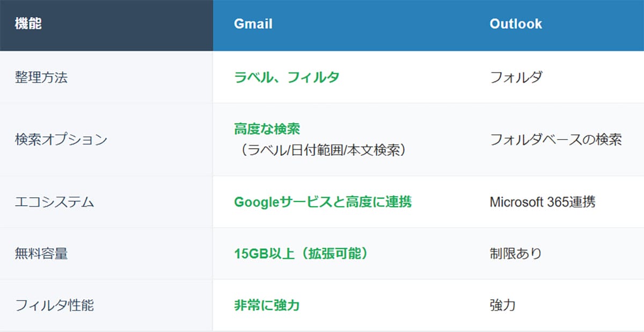Click the 非常に強力 cell
This screenshot has height=332, width=644.
tap(267, 306)
